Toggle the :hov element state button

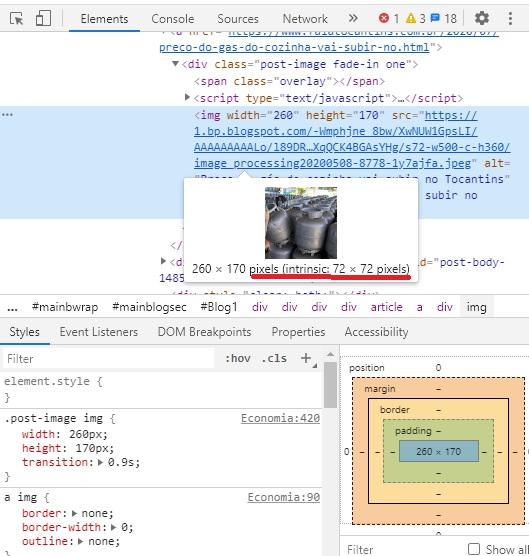click(238, 358)
